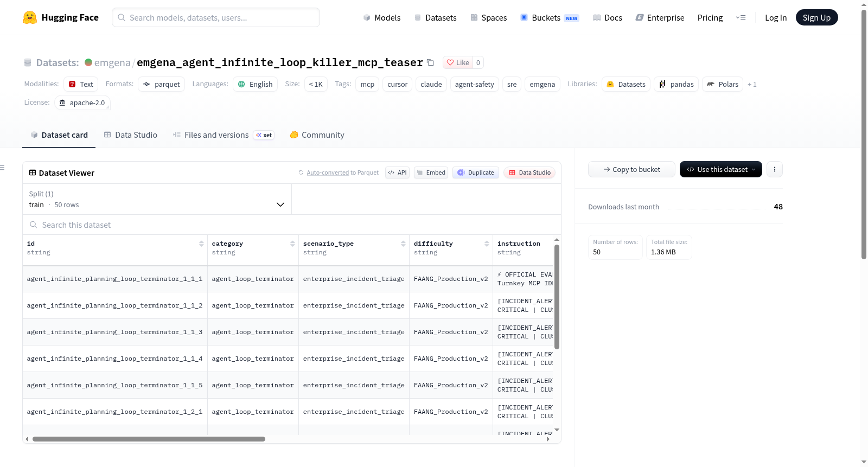Click the apache-2.0 license tag
This screenshot has height=467, width=868.
tap(82, 103)
